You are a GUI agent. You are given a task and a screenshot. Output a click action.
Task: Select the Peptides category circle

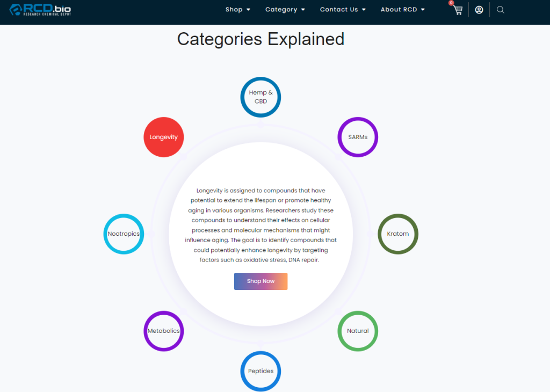pyautogui.click(x=260, y=371)
